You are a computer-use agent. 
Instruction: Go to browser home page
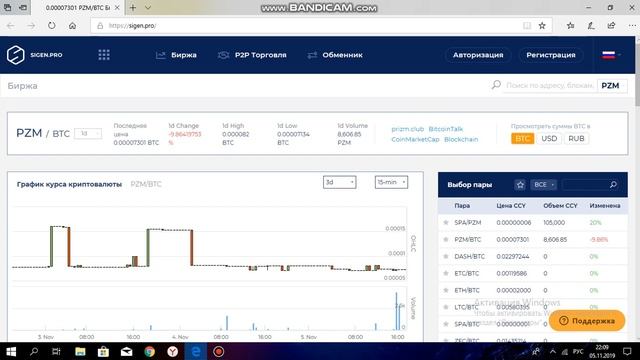72,26
